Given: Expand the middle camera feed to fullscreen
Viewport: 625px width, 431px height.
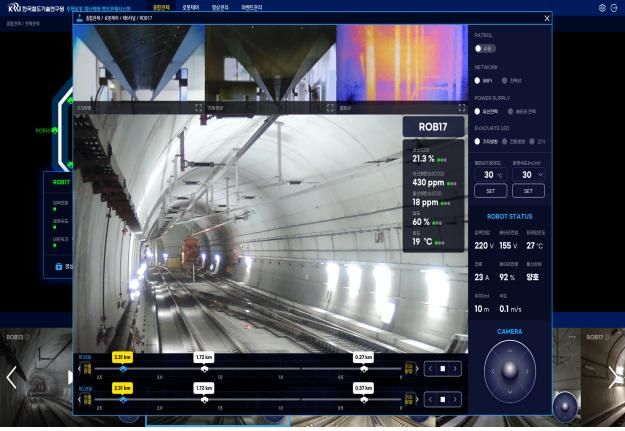Looking at the screenshot, I should 329,107.
